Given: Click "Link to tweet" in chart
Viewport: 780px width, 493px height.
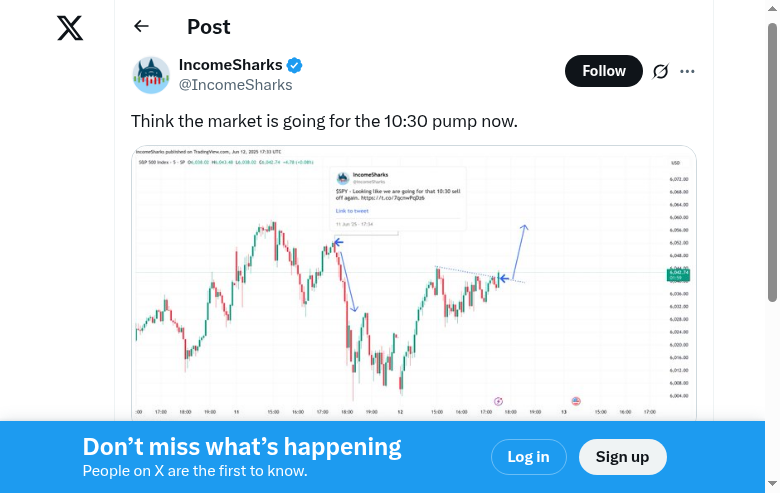Looking at the screenshot, I should (x=352, y=211).
